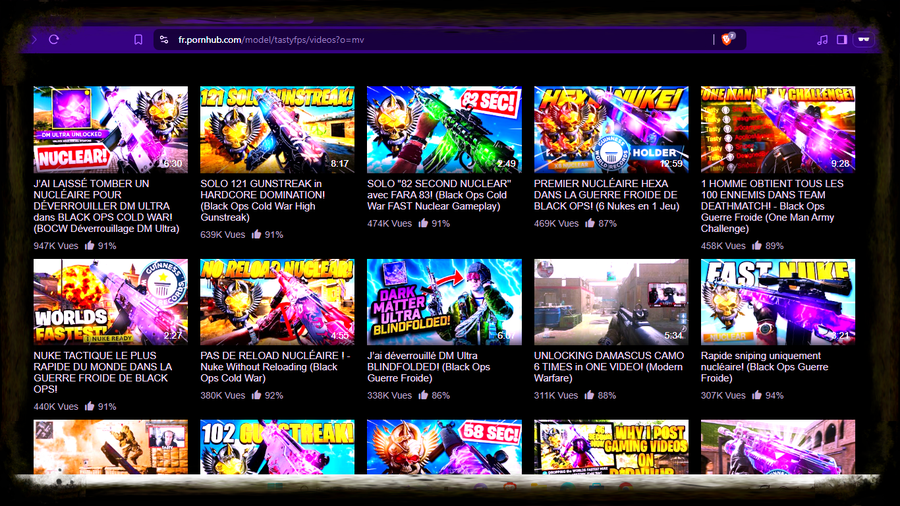Open the Brave Shields lion icon
The image size is (900, 506).
(x=727, y=39)
